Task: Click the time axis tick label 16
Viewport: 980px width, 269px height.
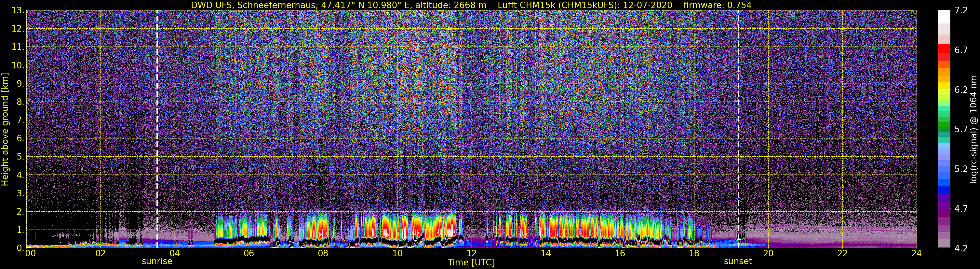Action: (620, 253)
